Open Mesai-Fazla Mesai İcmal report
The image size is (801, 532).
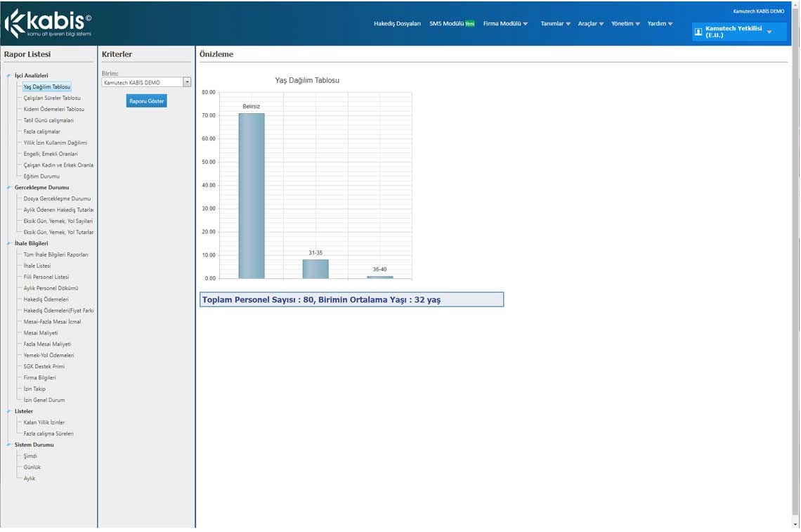tap(52, 323)
